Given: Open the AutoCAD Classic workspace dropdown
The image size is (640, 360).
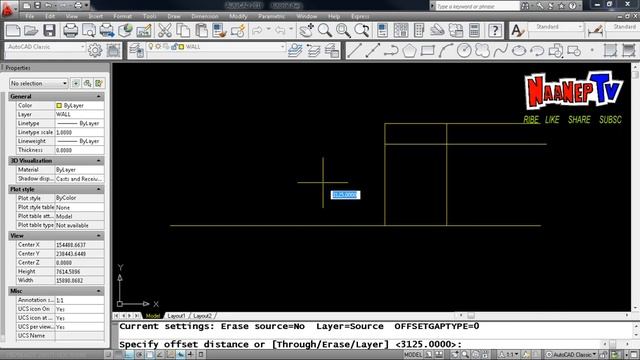Looking at the screenshot, I should (45, 47).
